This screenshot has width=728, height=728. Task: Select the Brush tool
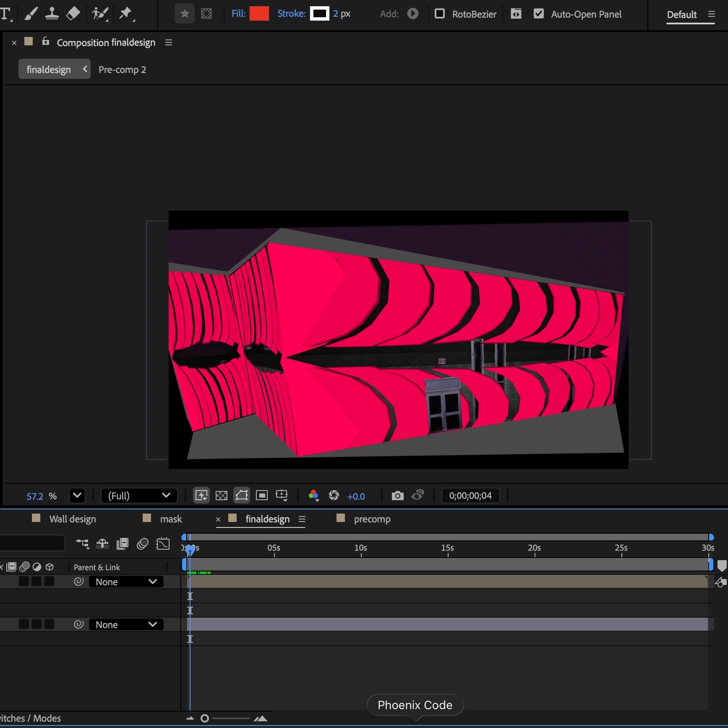coord(30,14)
